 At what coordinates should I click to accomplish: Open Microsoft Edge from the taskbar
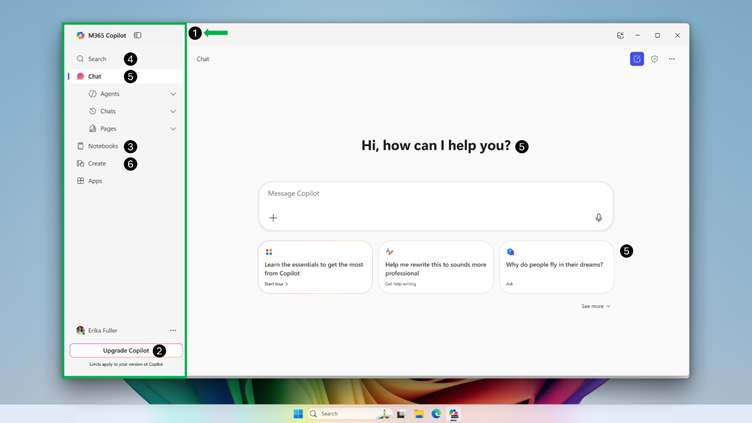pyautogui.click(x=436, y=414)
